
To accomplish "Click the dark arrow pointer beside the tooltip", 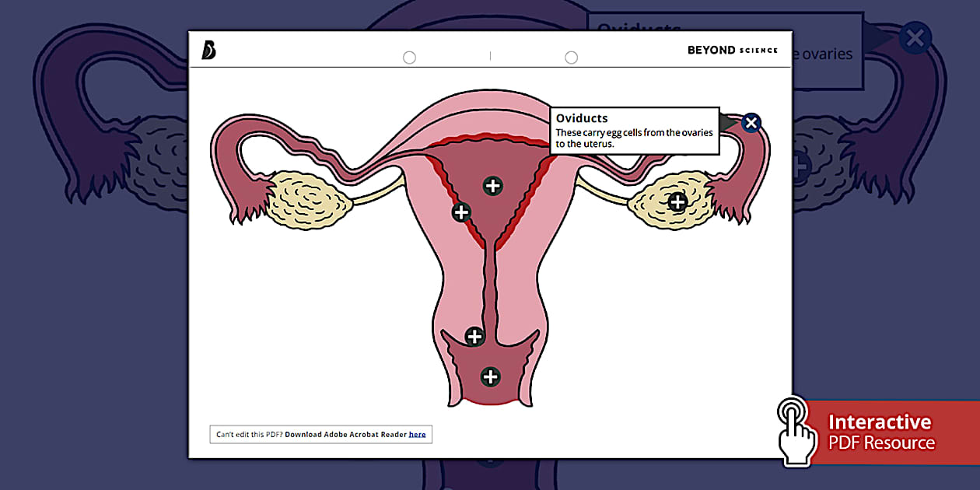I will pos(729,122).
